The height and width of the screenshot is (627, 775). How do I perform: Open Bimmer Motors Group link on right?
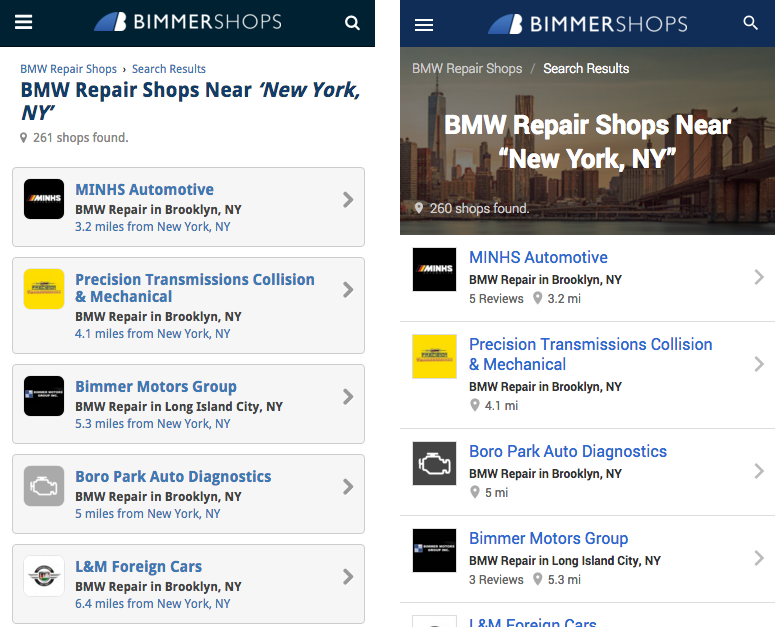click(549, 538)
